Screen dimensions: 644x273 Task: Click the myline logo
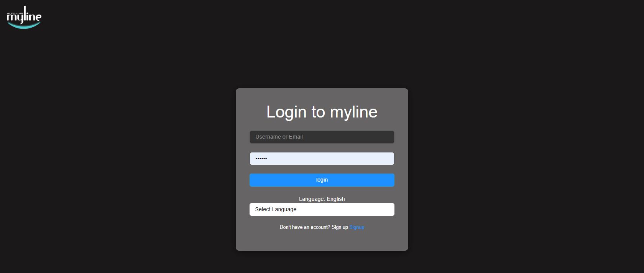[24, 17]
